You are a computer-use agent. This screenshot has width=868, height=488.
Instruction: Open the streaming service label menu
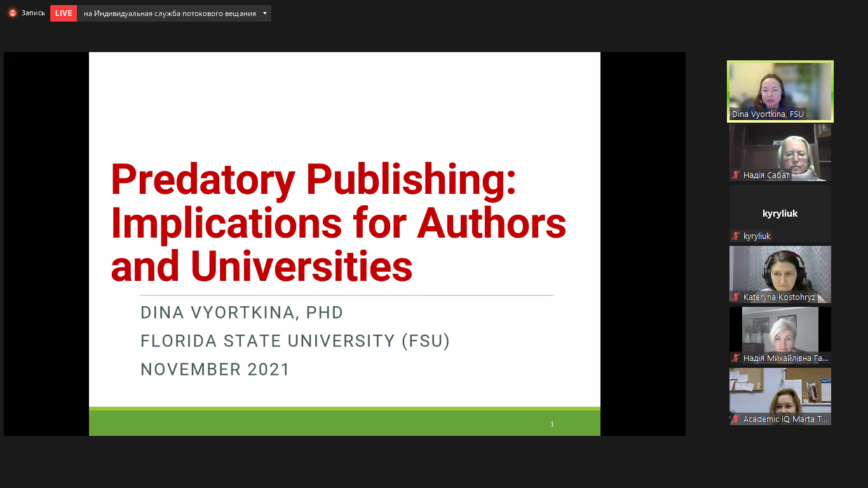point(170,13)
